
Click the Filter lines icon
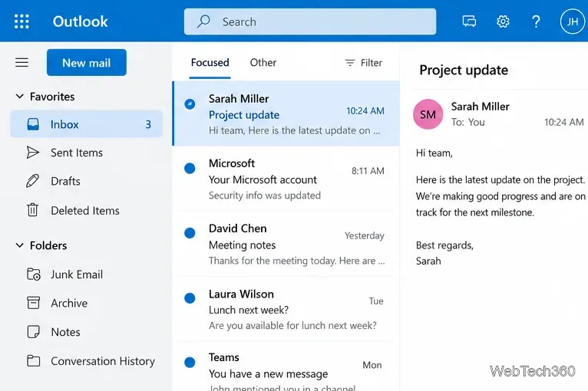pyautogui.click(x=350, y=63)
